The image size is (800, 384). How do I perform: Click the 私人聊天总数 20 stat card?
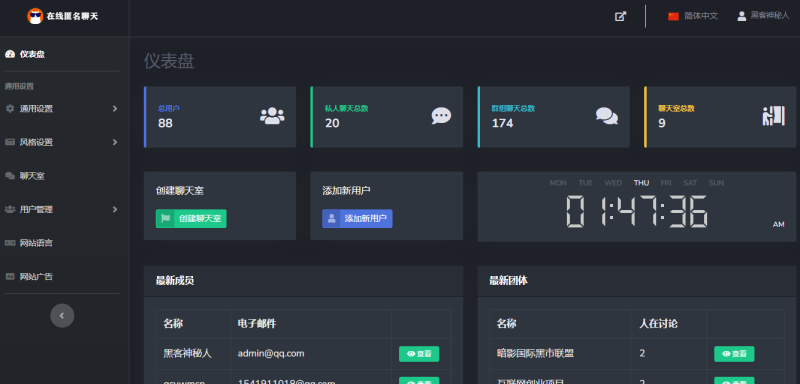pos(387,117)
